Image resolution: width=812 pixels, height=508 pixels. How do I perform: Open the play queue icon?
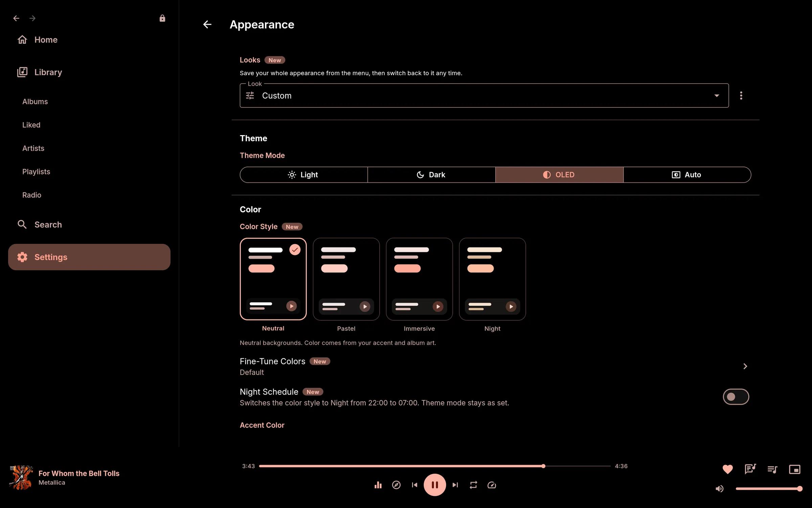772,469
